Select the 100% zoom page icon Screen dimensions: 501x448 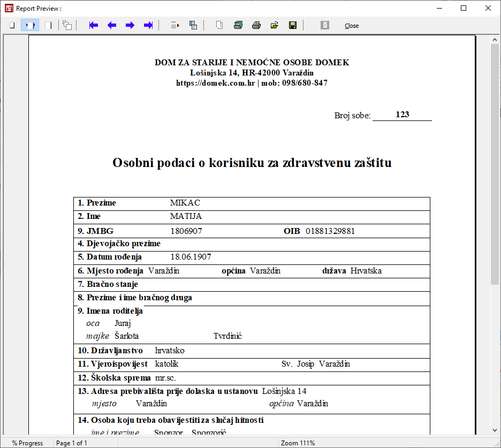click(x=48, y=25)
